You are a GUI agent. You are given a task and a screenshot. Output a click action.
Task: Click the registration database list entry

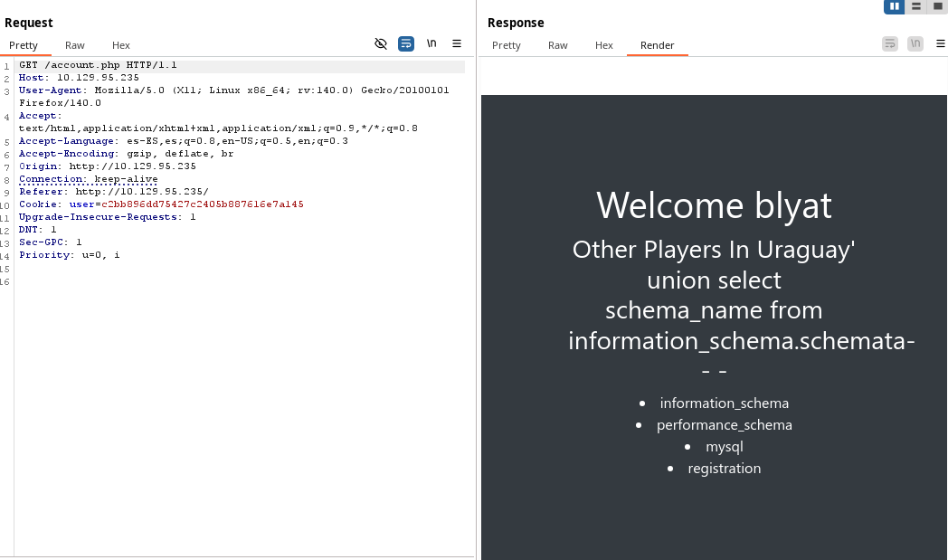[724, 469]
